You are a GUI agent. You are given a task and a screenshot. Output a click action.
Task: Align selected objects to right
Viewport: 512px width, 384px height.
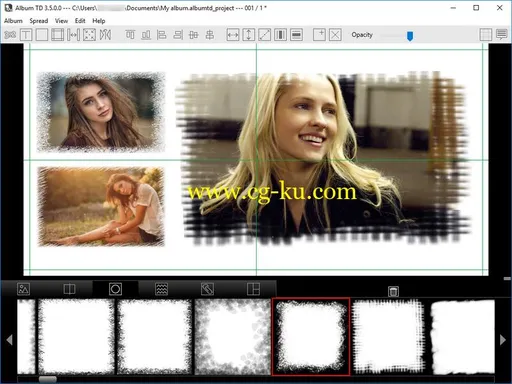(x=178, y=35)
